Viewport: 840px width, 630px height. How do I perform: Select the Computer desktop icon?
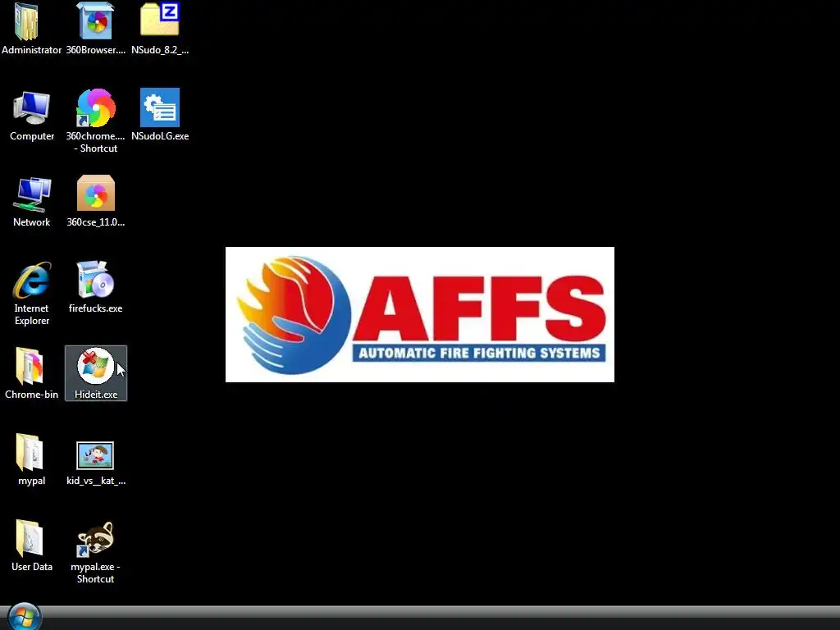[32, 107]
